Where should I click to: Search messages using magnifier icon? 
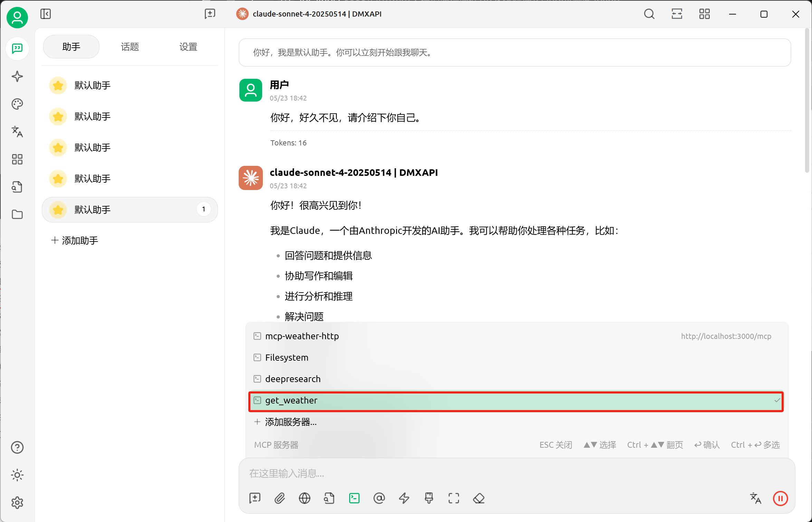tap(649, 14)
